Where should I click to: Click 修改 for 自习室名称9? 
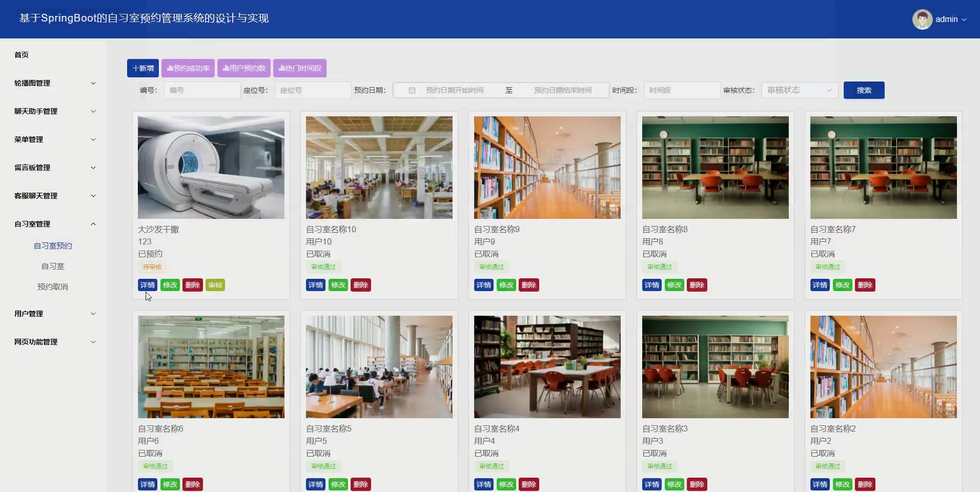pyautogui.click(x=506, y=285)
